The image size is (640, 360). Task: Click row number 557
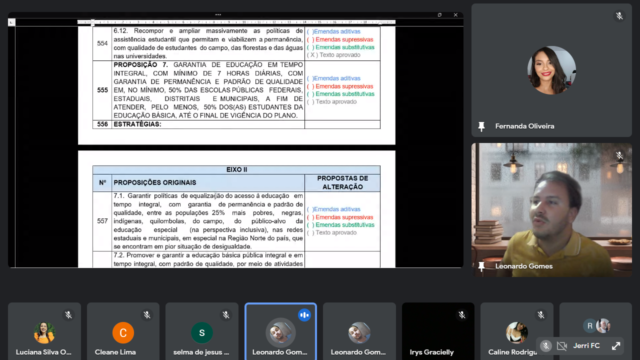102,221
